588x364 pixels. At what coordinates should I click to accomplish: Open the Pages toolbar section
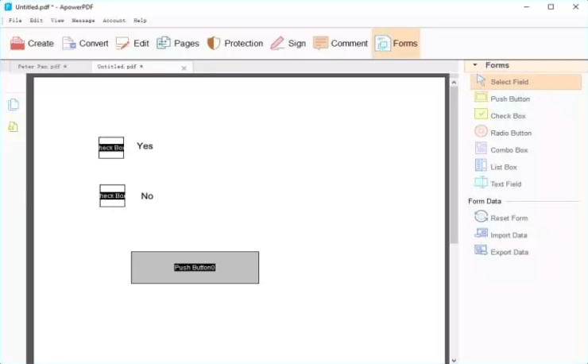[178, 44]
